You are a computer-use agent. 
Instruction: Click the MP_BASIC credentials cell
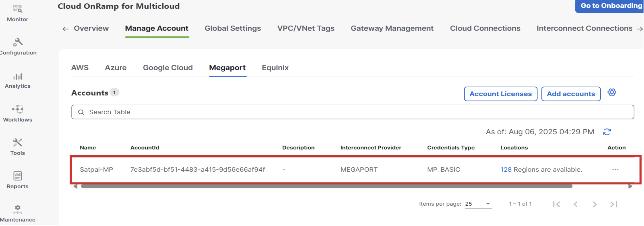tap(443, 170)
